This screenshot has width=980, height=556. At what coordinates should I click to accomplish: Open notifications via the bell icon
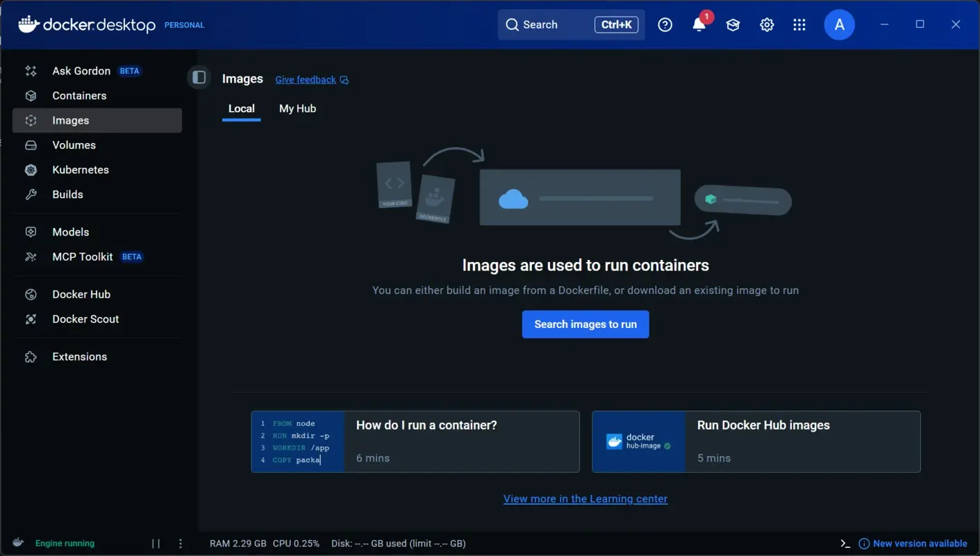pos(699,24)
